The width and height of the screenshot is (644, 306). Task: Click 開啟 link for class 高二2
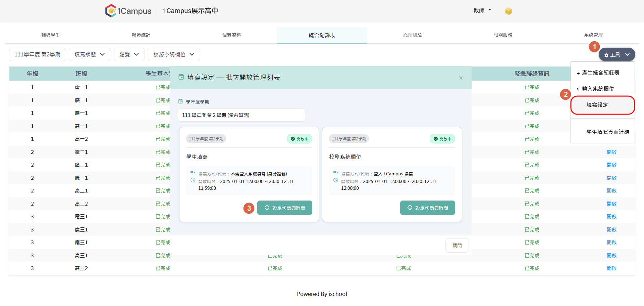611,204
